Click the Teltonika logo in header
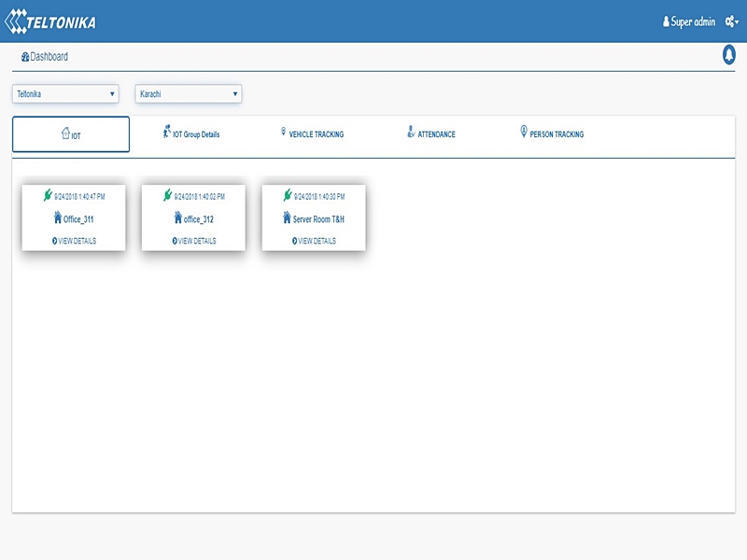747x560 pixels. click(x=50, y=21)
